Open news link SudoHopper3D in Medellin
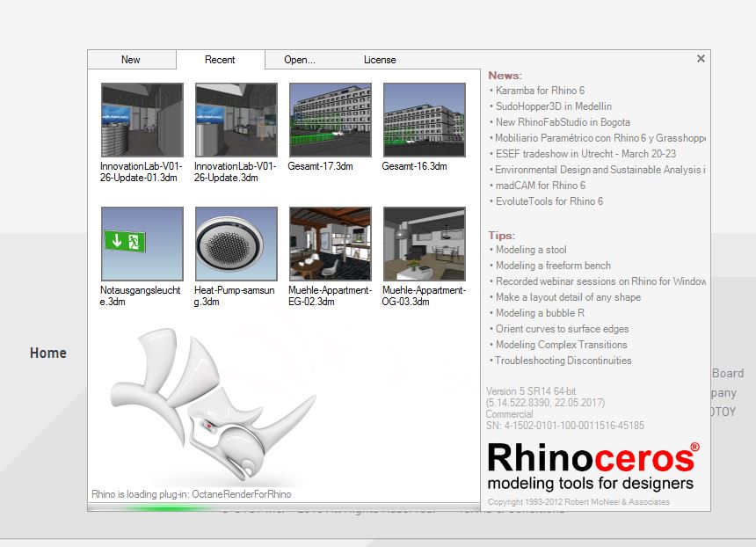The image size is (756, 547). click(x=554, y=106)
